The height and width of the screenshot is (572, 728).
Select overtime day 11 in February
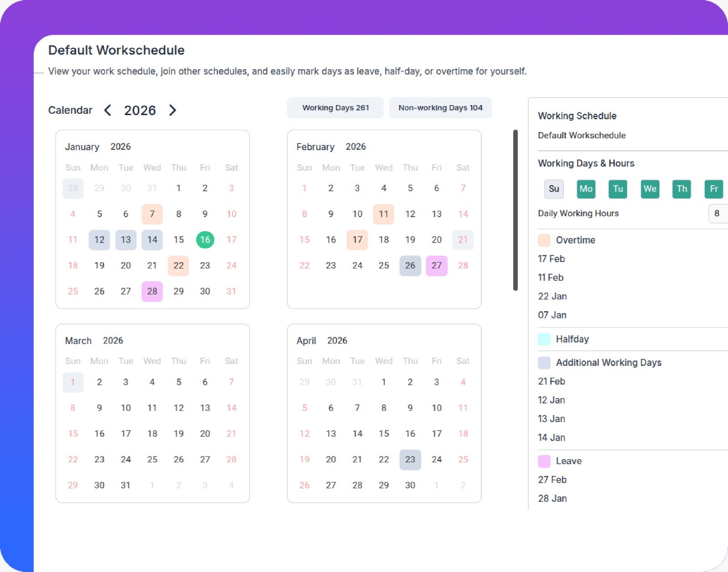[x=384, y=214]
